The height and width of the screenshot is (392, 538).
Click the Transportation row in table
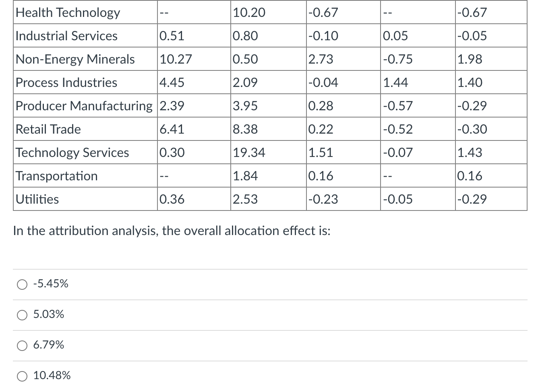(56, 176)
